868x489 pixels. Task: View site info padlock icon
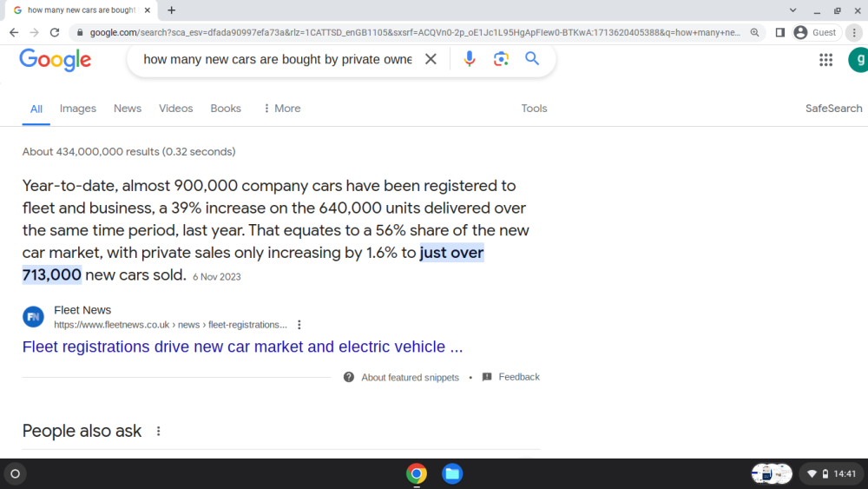(x=80, y=33)
